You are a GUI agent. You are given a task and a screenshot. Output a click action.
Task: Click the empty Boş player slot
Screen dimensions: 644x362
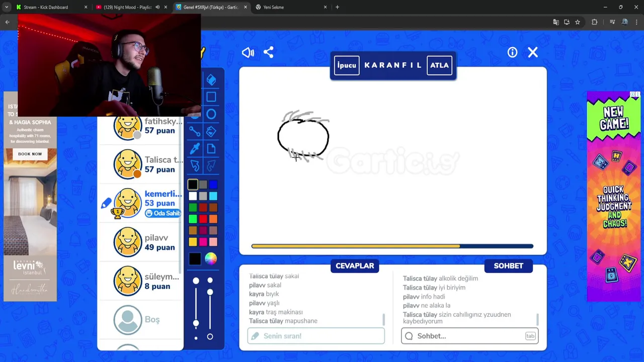click(141, 320)
